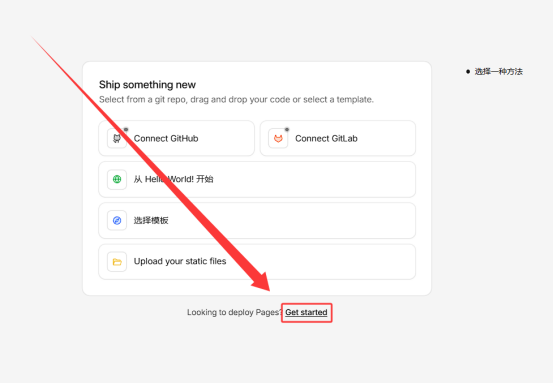Click the Looking to deploy Pages? text
Viewport: 553px width, 384px height.
click(x=234, y=312)
